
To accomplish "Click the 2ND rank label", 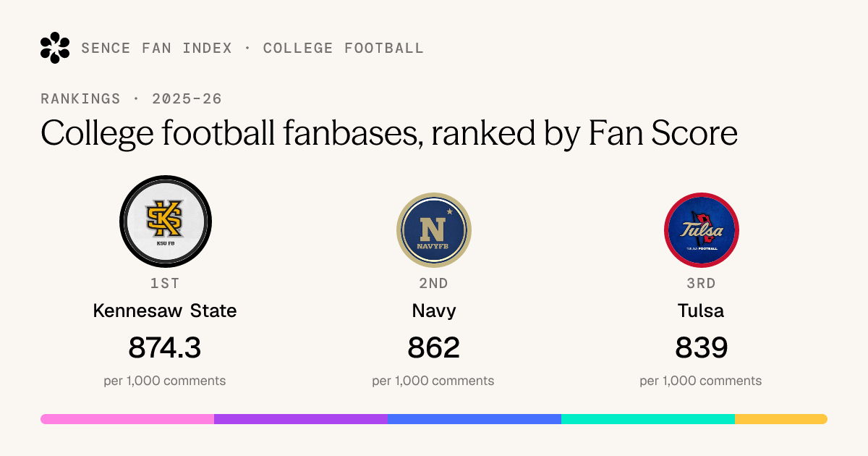I will (x=433, y=283).
